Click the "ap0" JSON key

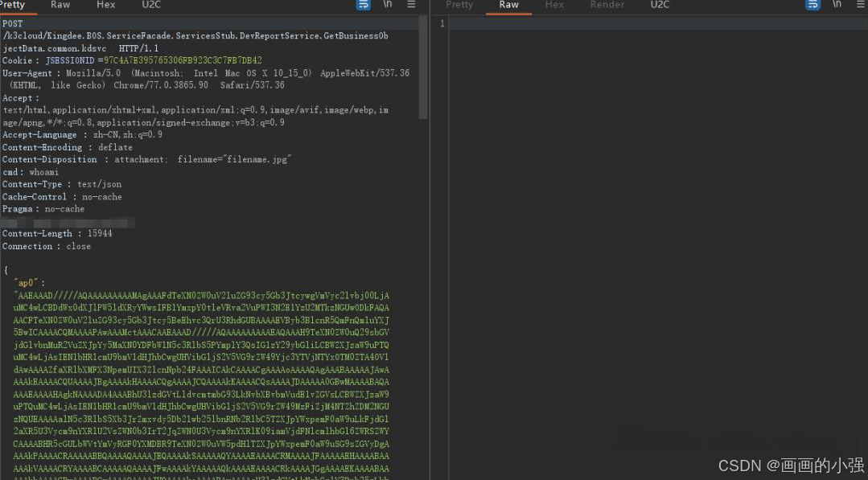coord(26,283)
